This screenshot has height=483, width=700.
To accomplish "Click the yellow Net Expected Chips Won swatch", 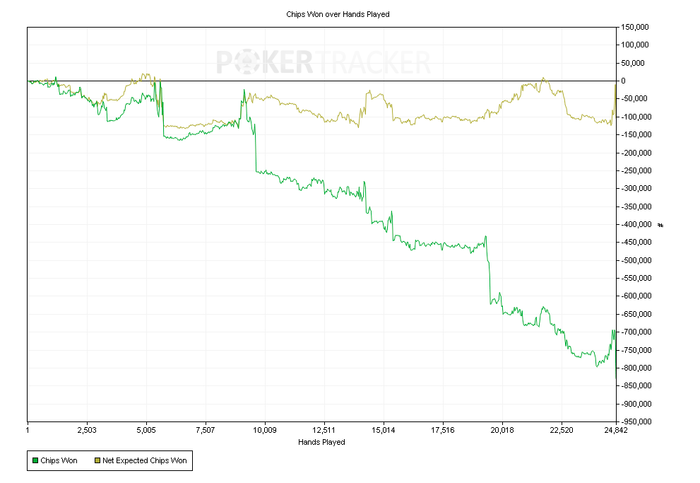I will (97, 460).
